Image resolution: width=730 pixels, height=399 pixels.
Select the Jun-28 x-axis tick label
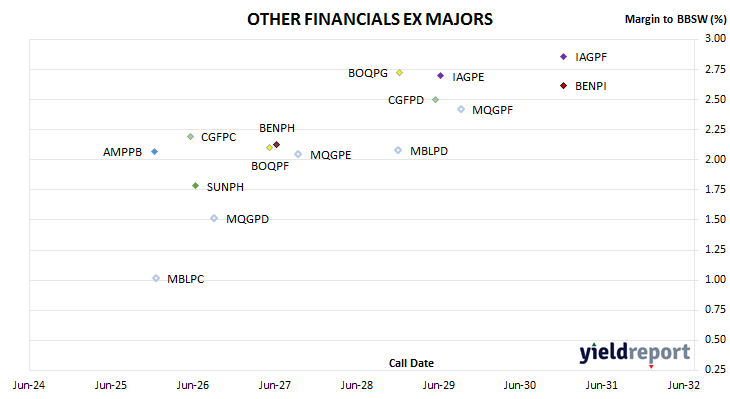pos(357,385)
